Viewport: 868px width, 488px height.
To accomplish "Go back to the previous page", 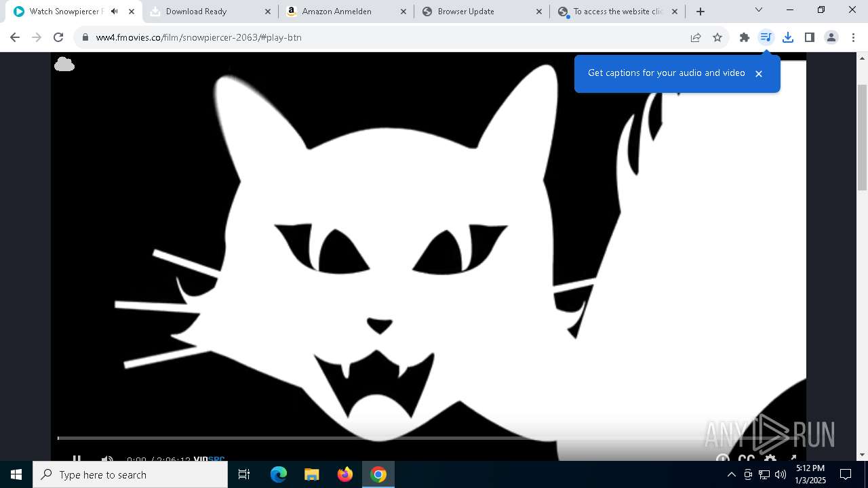I will 15,37.
